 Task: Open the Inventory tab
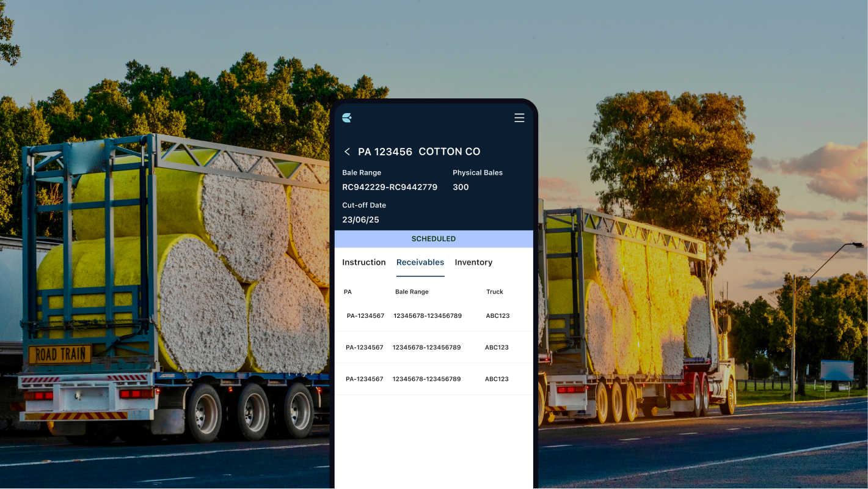(x=473, y=262)
